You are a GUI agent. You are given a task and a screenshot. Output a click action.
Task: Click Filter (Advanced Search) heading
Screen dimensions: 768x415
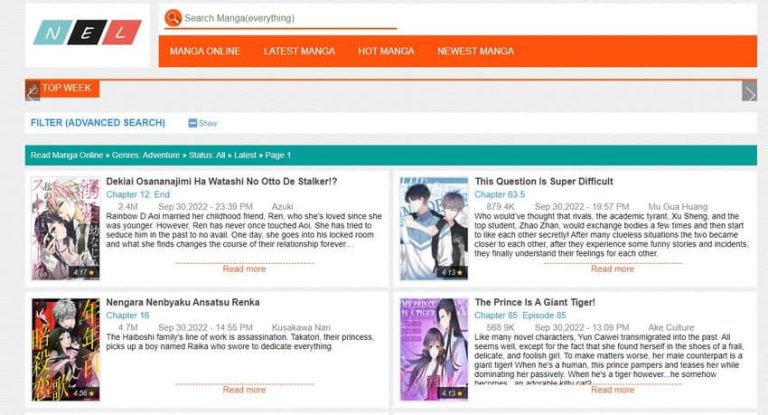pos(98,122)
